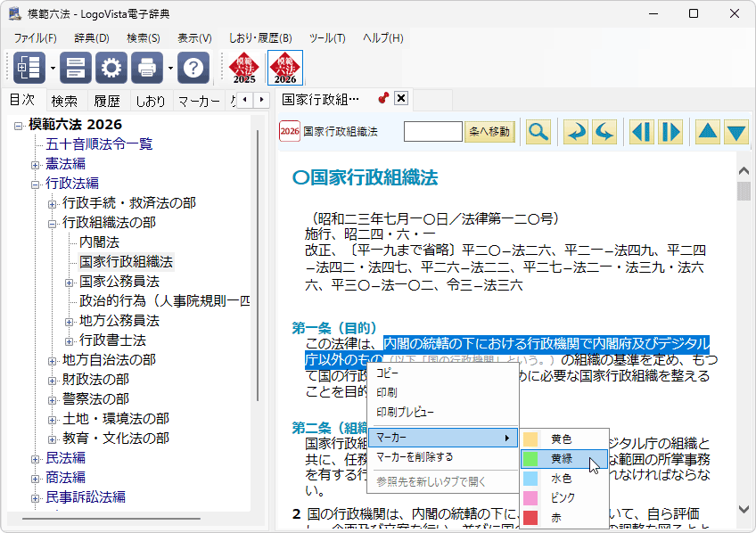This screenshot has width=756, height=533.
Task: Click the down triangle navigation icon
Action: tap(735, 132)
